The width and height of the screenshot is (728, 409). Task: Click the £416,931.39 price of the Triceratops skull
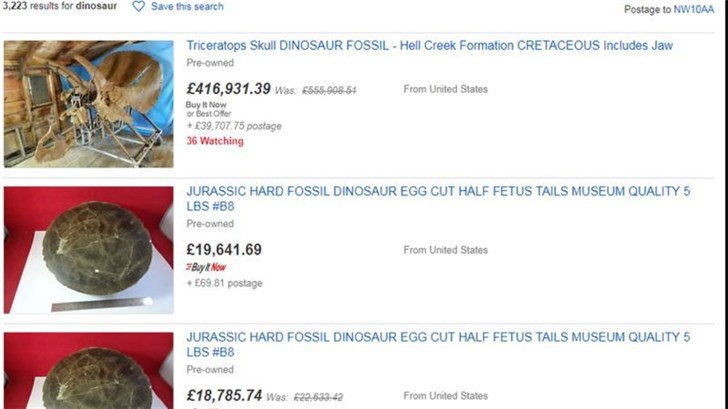228,88
